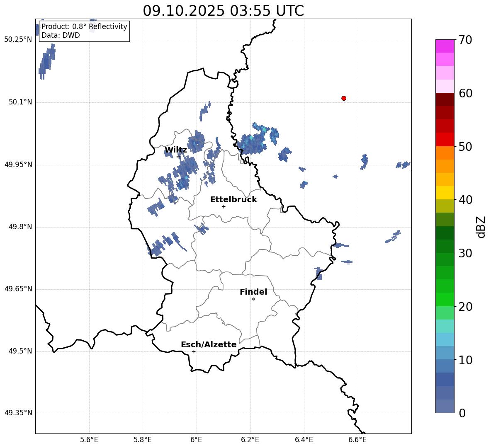This screenshot has height=448, width=491.
Task: Click the 6.2°E longitude label
Action: [x=250, y=440]
